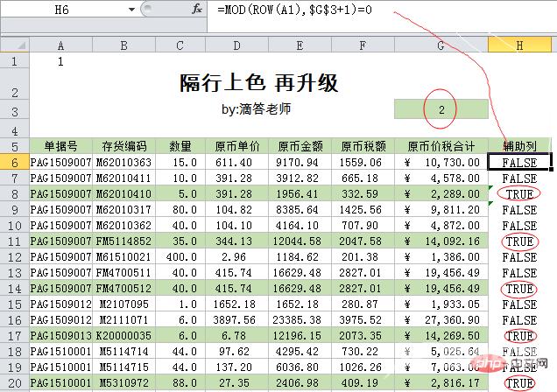Click the Select All corner of the sheet
The width and height of the screenshot is (557, 392).
[x=15, y=45]
